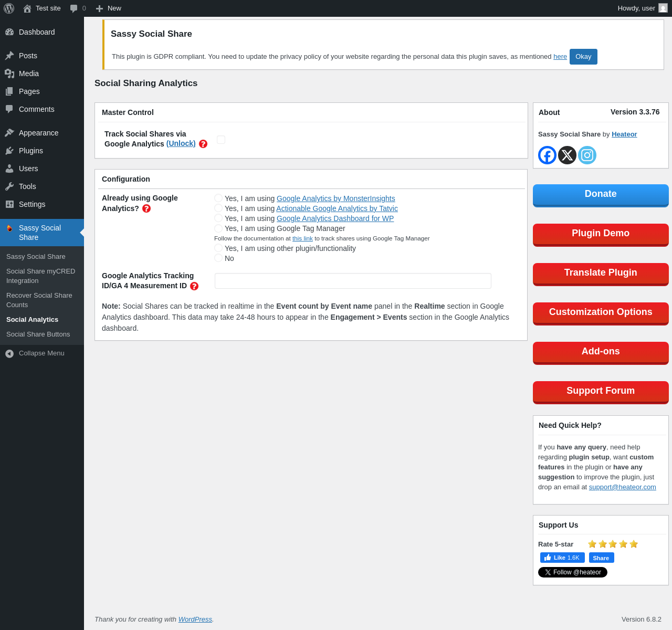
Task: Click the Version 6.8.2 footer text
Action: tap(642, 619)
